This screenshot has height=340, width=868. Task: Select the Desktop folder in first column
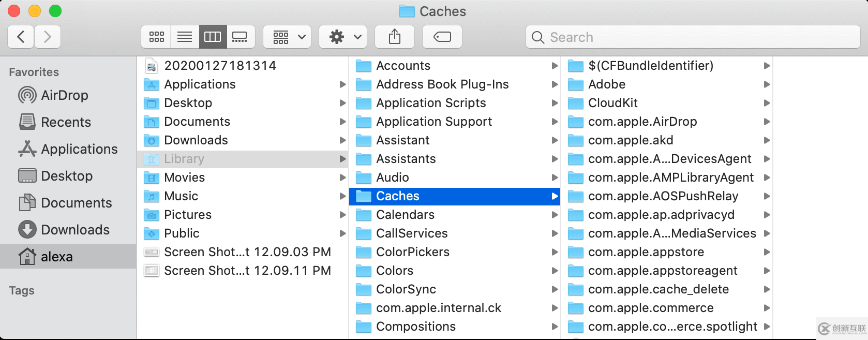243,103
